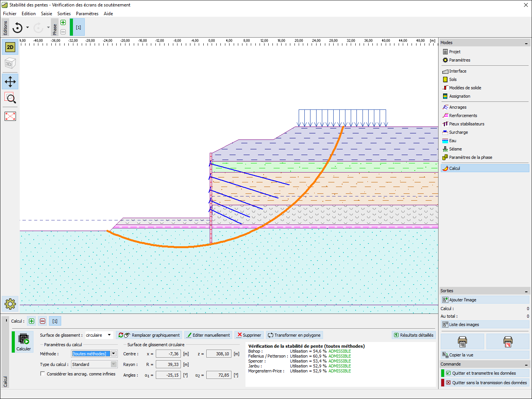Select the pan/move view tool

[x=10, y=81]
